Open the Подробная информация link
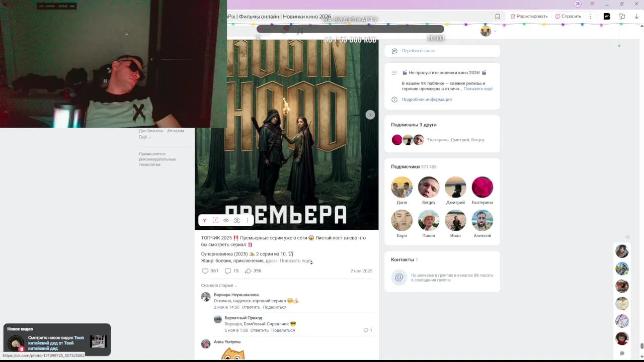Image resolution: width=644 pixels, height=362 pixels. pyautogui.click(x=427, y=100)
